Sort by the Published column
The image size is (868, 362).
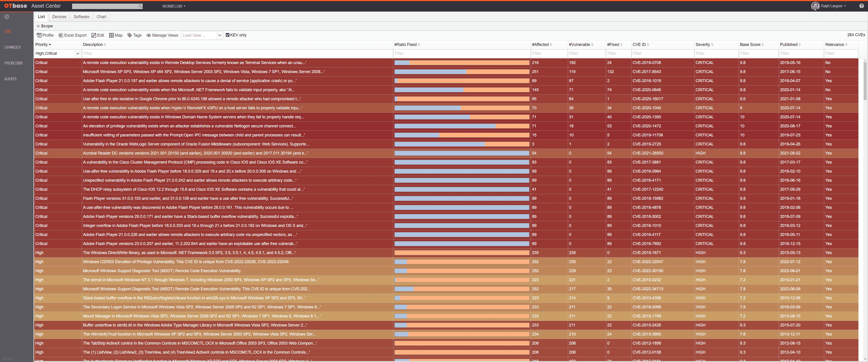(800, 45)
